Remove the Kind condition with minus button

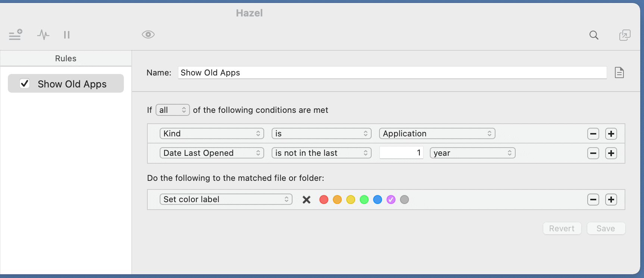click(593, 134)
